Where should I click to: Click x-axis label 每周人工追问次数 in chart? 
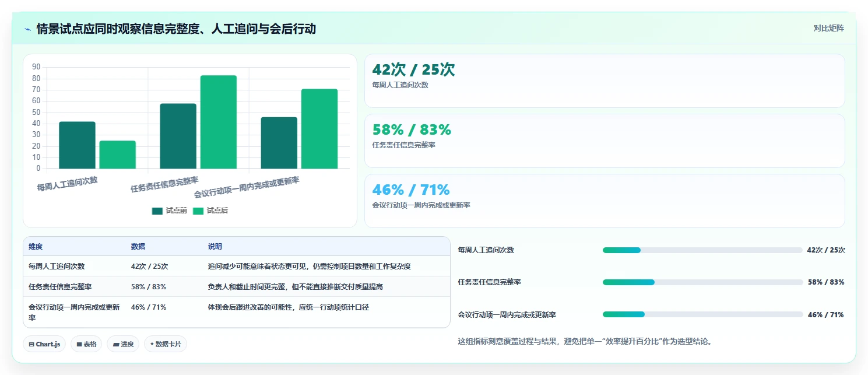pyautogui.click(x=67, y=184)
